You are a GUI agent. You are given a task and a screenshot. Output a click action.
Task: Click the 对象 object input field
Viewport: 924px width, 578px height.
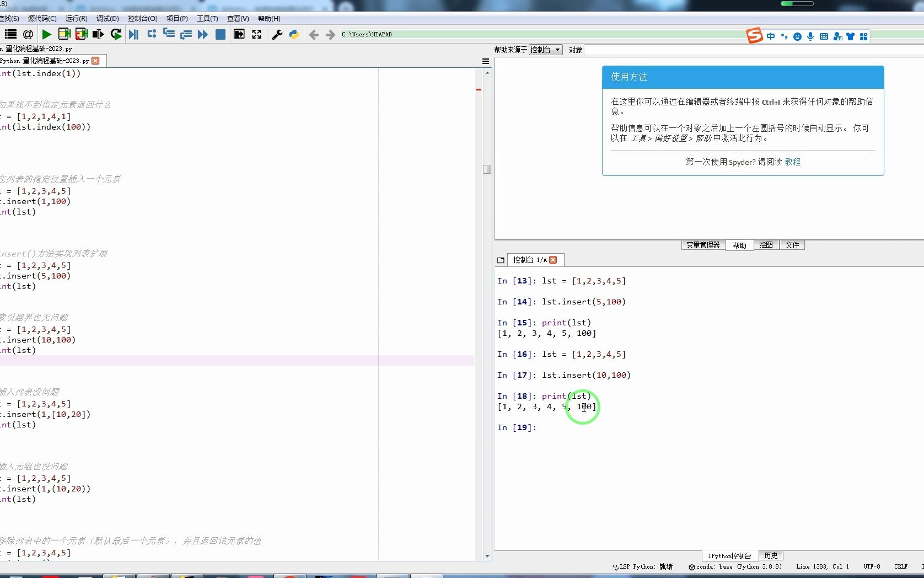tap(753, 50)
